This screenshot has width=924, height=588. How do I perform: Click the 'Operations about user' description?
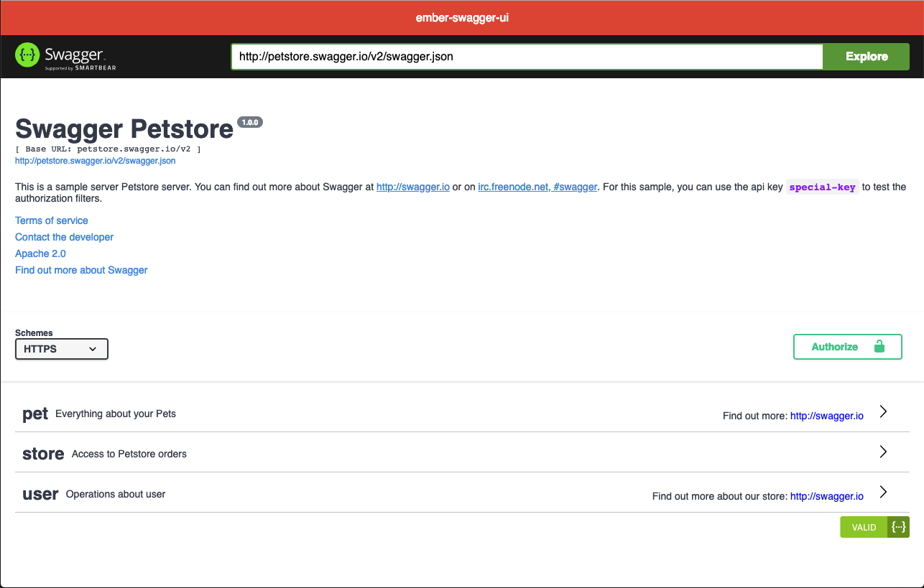tap(116, 494)
